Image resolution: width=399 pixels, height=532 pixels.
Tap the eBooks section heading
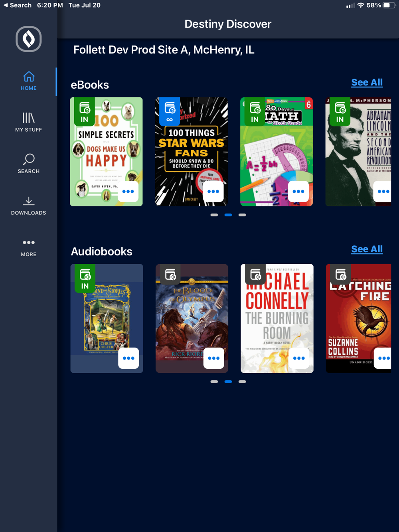pos(90,85)
